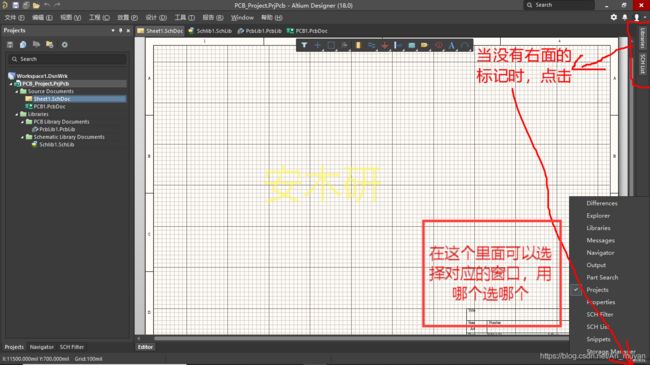Switch to the PCB1.PcbDoc document tab

coord(307,31)
